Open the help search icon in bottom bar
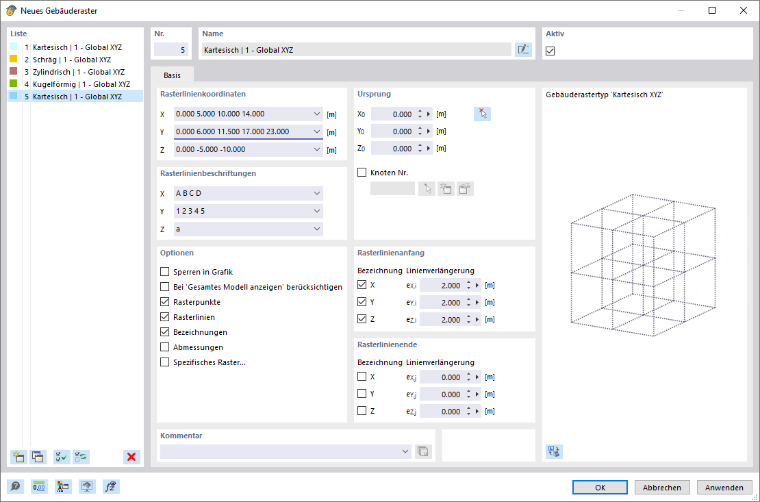The image size is (760, 502). tap(16, 486)
